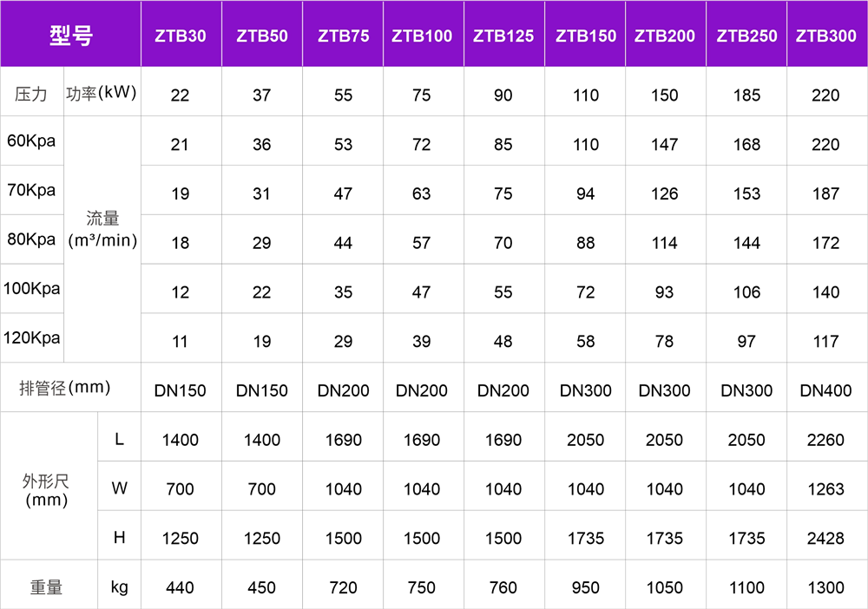868x609 pixels.
Task: Click the ZTB250 power value 185
Action: pos(746,95)
